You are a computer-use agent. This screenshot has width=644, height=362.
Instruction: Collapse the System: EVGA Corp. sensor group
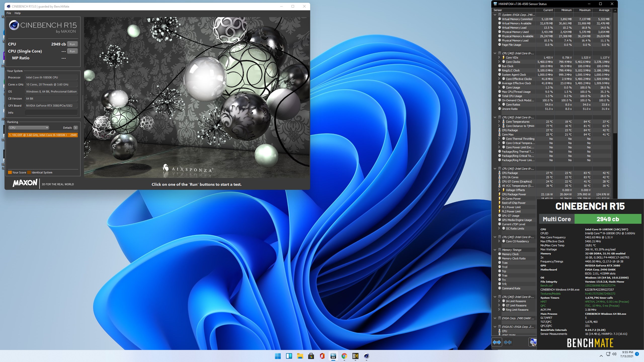tap(495, 15)
